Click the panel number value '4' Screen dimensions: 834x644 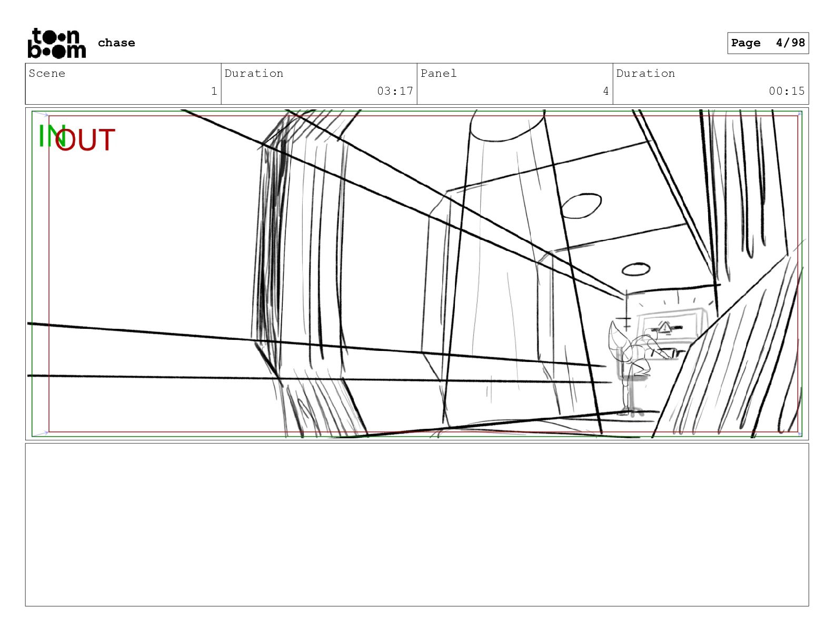pyautogui.click(x=605, y=91)
